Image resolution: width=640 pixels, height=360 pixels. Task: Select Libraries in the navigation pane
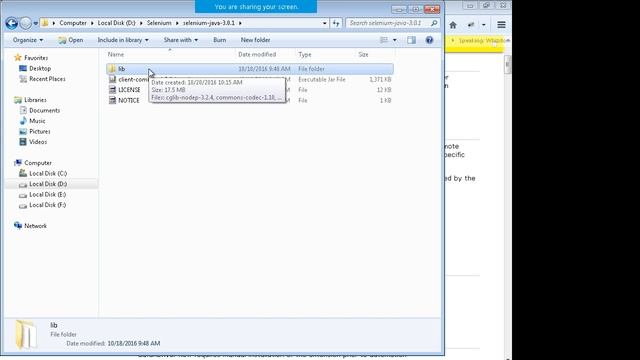pyautogui.click(x=35, y=100)
